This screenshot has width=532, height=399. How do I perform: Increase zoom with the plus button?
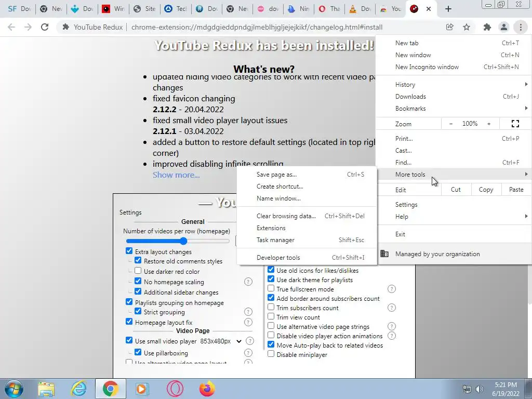point(489,124)
